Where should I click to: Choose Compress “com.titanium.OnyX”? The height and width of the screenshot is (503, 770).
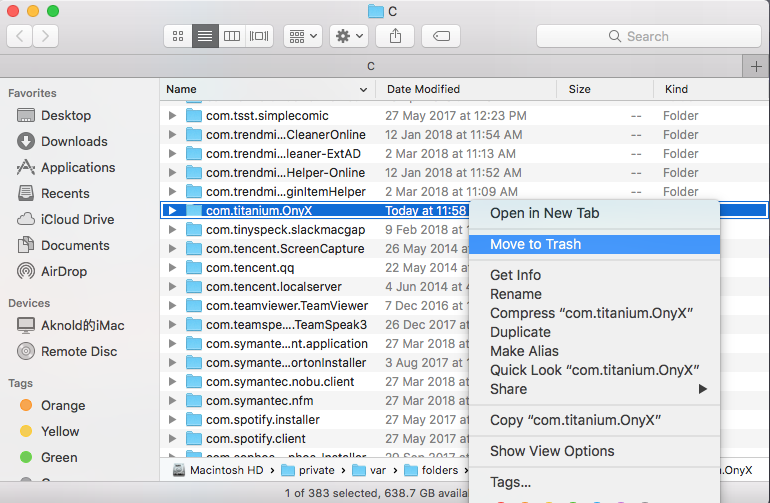[x=594, y=313]
